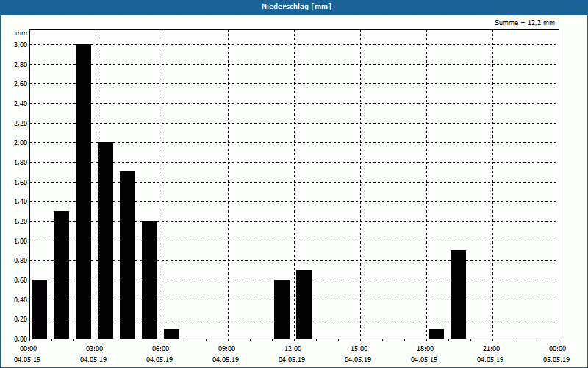The image size is (588, 368).
Task: Select the bar that reaches 2,00 mm
Action: pos(105,241)
